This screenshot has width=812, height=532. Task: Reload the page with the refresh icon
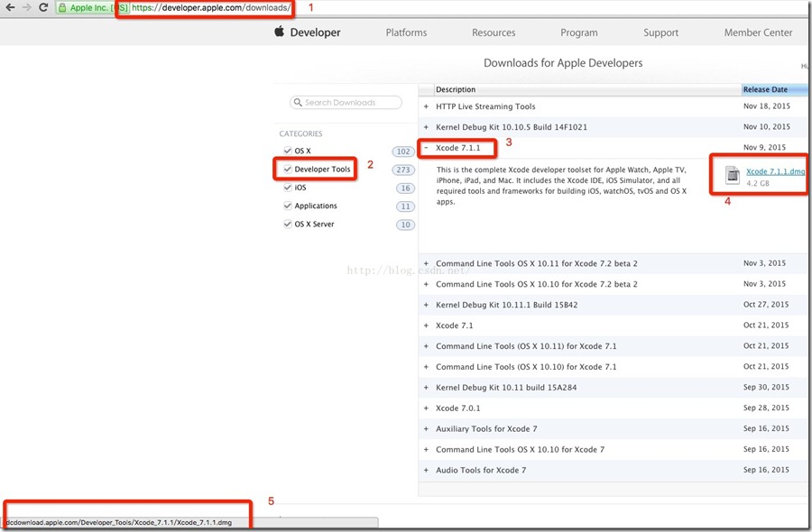[x=43, y=7]
